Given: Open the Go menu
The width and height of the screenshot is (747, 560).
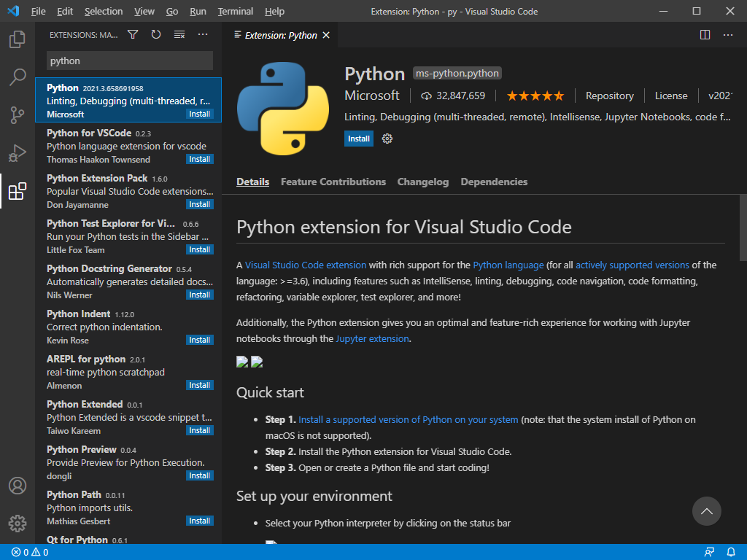Looking at the screenshot, I should [x=172, y=12].
